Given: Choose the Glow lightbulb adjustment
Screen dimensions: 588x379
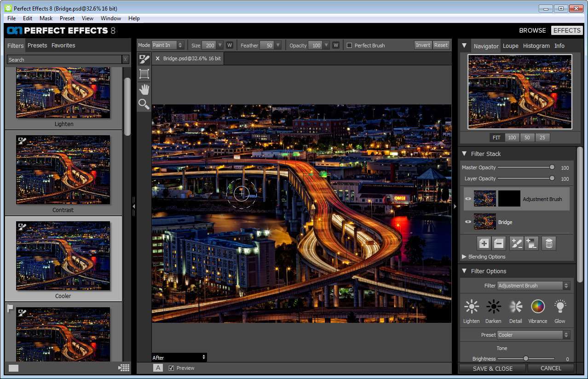Looking at the screenshot, I should pyautogui.click(x=559, y=306).
